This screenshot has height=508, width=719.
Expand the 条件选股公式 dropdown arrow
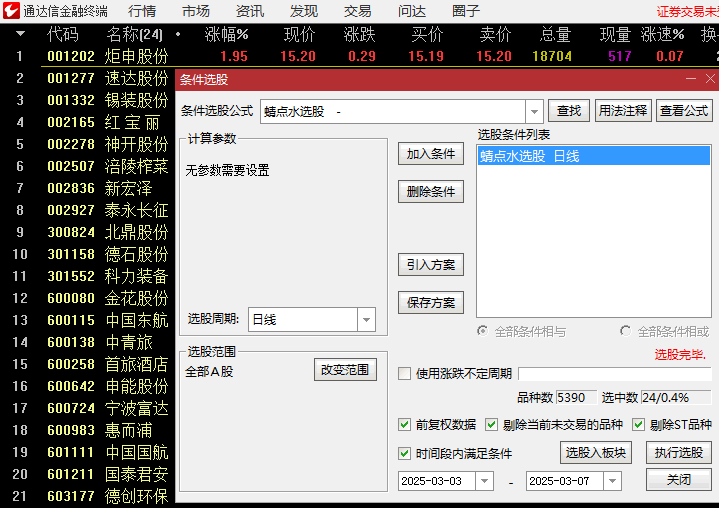[534, 111]
